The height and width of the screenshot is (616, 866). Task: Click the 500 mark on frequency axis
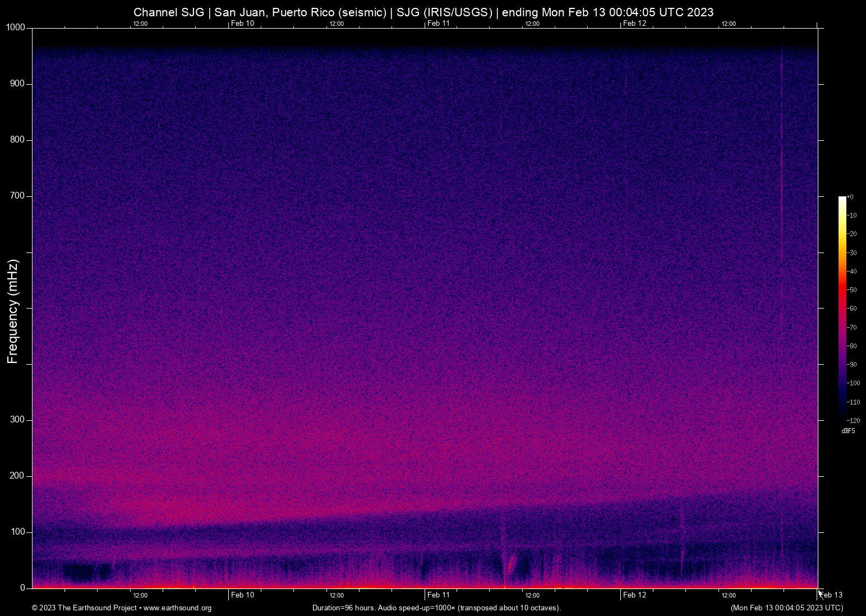tap(28, 308)
